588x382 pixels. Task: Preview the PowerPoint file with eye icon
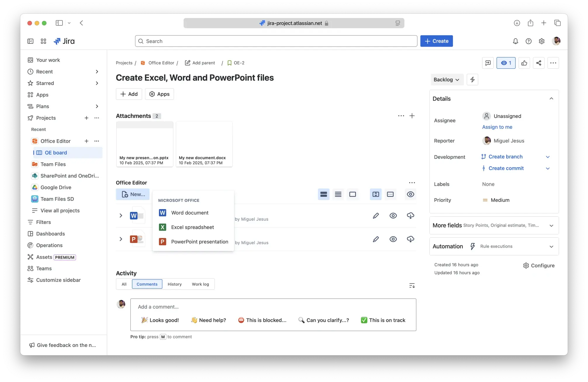coord(393,239)
